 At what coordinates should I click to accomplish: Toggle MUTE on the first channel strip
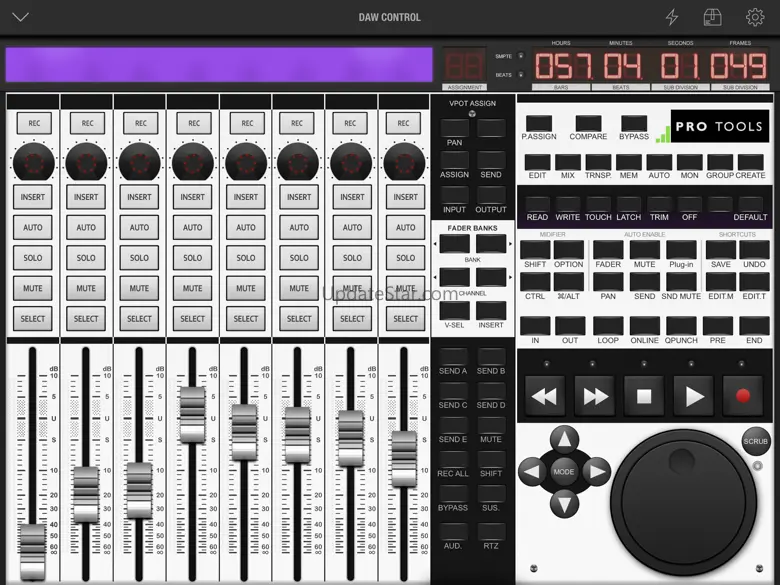click(34, 288)
